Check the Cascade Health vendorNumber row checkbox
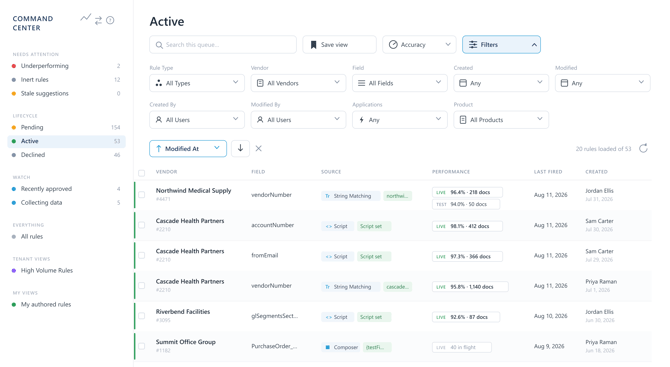Screen dimensions: 670x367 pyautogui.click(x=141, y=285)
